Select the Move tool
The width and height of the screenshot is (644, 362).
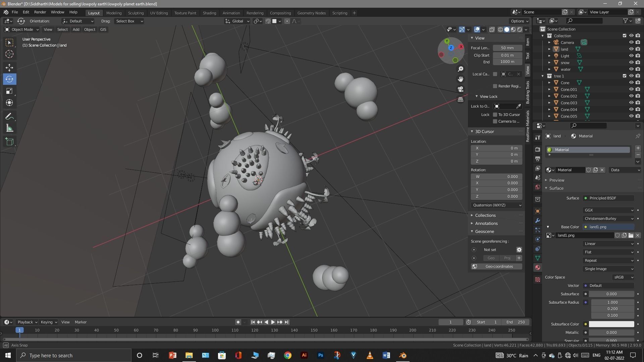(9, 67)
